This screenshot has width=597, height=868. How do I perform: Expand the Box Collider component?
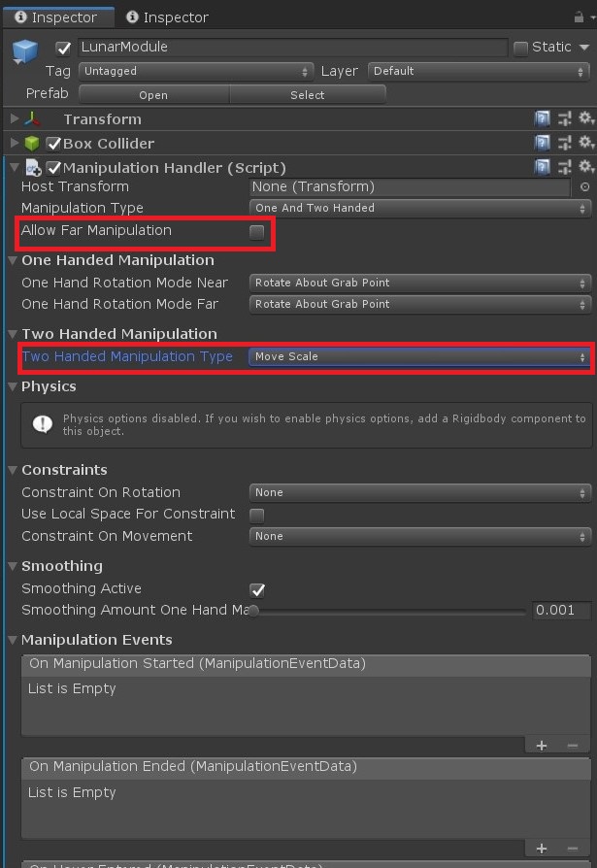(15, 143)
